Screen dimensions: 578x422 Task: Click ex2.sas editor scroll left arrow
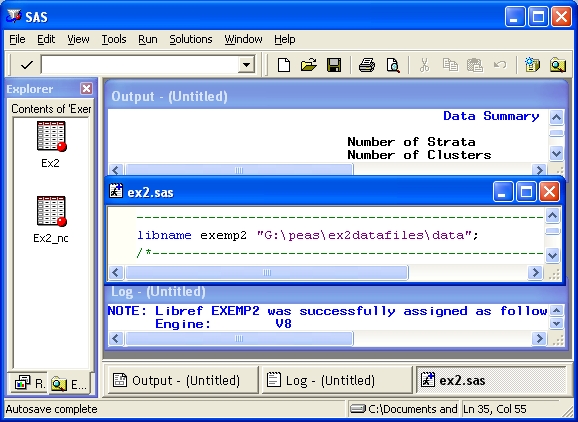pos(116,272)
